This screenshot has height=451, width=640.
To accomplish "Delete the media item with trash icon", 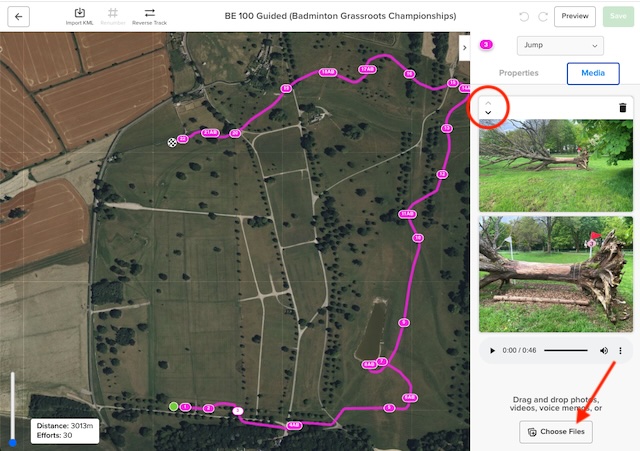I will click(622, 107).
